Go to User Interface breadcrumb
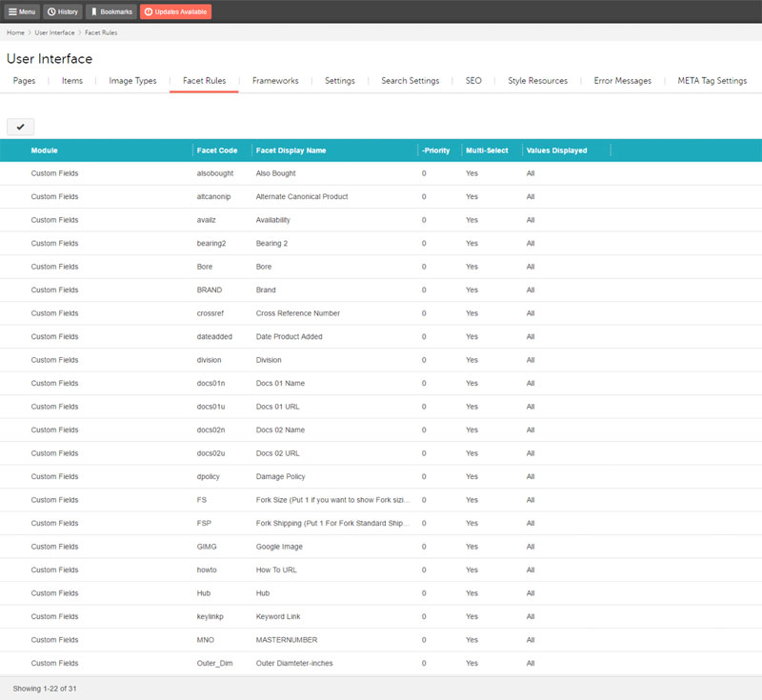The width and height of the screenshot is (762, 700). (54, 32)
